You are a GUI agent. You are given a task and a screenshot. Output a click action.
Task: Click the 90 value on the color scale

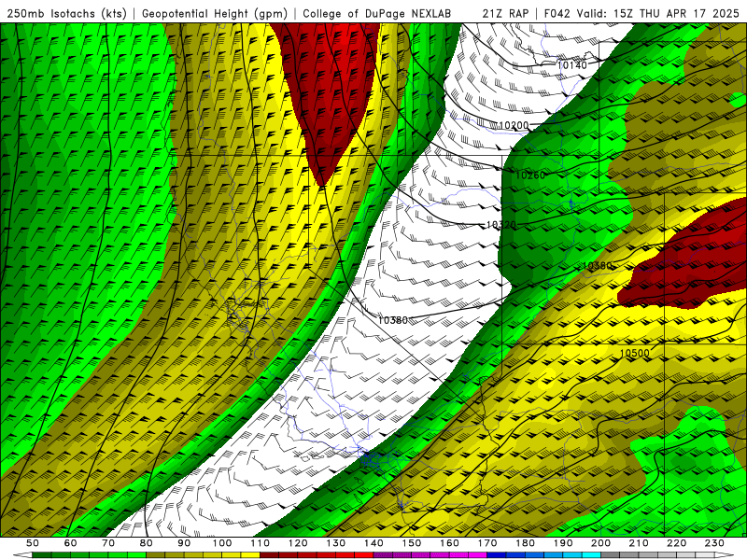[184, 543]
